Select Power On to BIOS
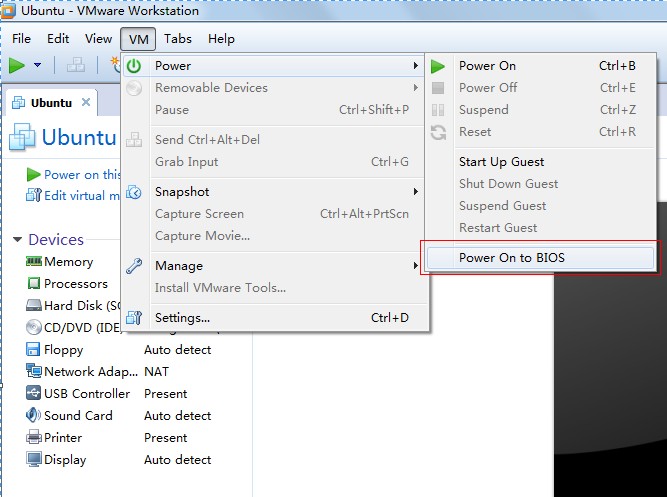This screenshot has height=497, width=667. pyautogui.click(x=540, y=258)
